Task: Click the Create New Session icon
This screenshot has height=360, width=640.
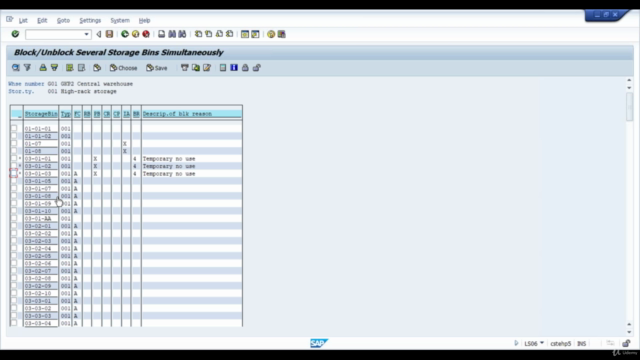Action: coord(245,34)
